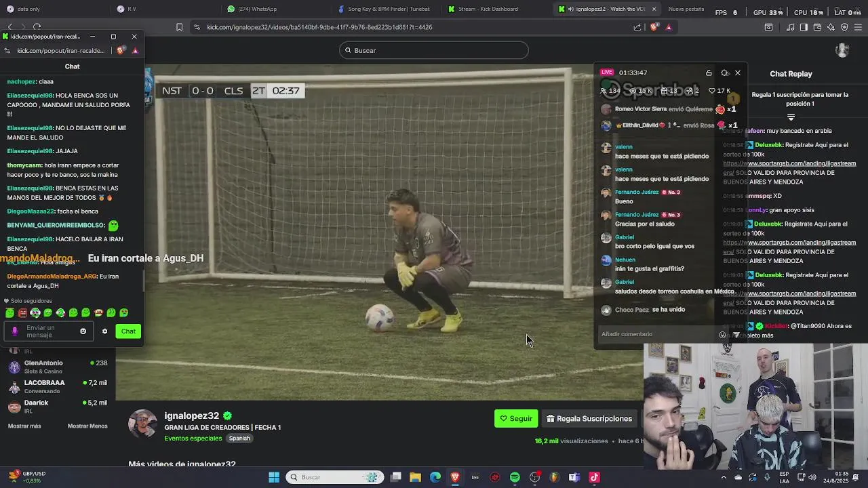This screenshot has width=868, height=488.
Task: Open Daarick's channel in sidebar
Action: click(58, 406)
